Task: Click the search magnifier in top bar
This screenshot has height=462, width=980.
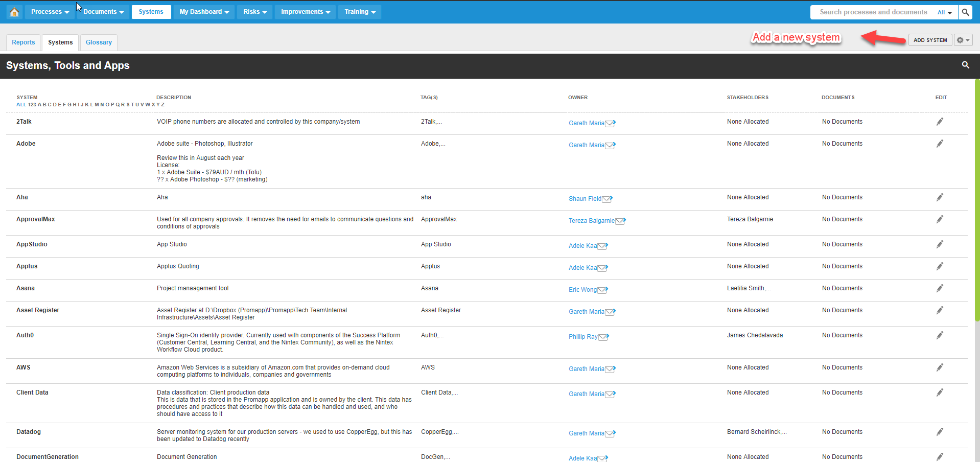Action: (965, 12)
